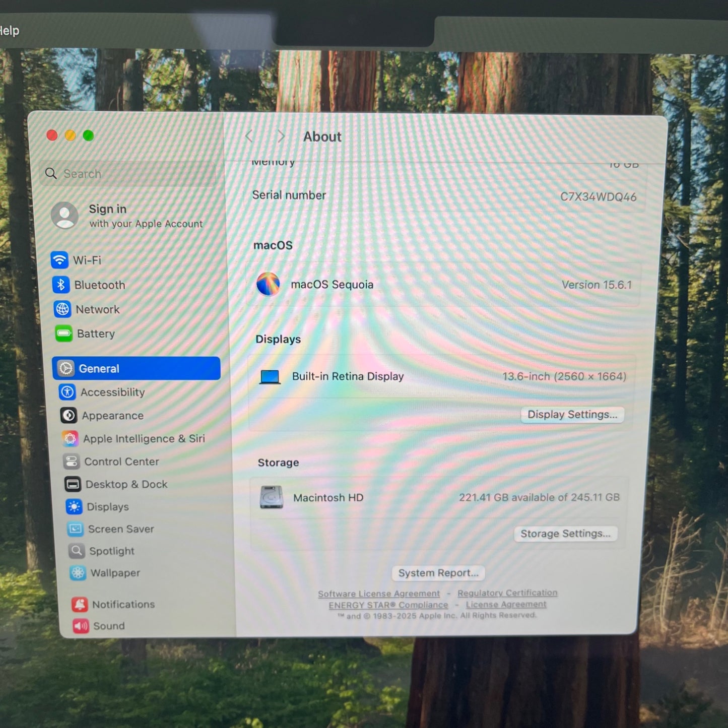The height and width of the screenshot is (728, 728).
Task: Click the Serial number label
Action: 289,195
